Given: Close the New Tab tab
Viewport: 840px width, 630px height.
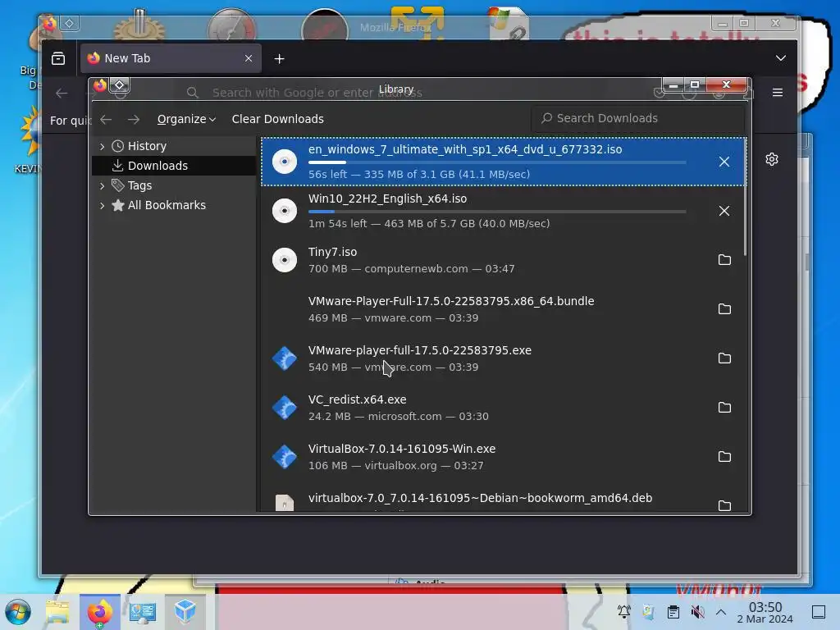Looking at the screenshot, I should coord(249,58).
